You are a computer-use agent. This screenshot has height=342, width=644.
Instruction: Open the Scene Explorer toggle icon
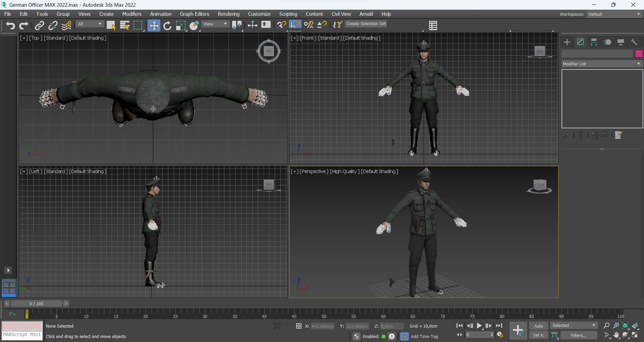pyautogui.click(x=433, y=25)
